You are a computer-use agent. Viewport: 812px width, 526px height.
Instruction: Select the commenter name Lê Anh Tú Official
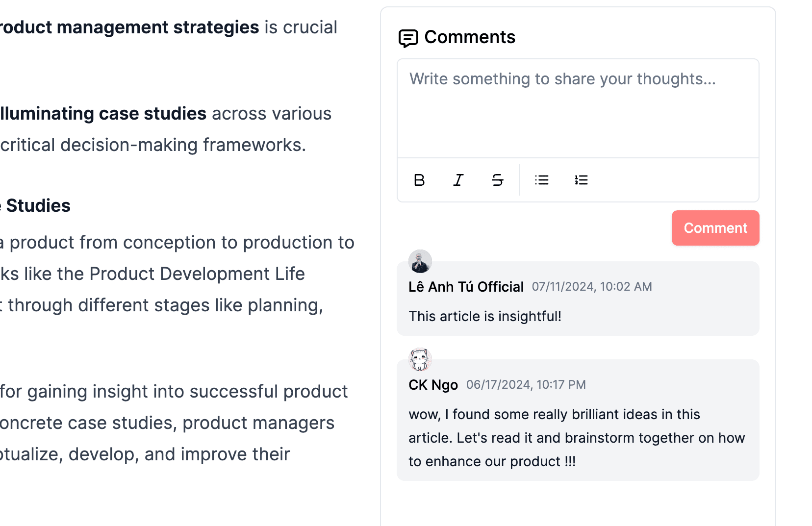(466, 286)
